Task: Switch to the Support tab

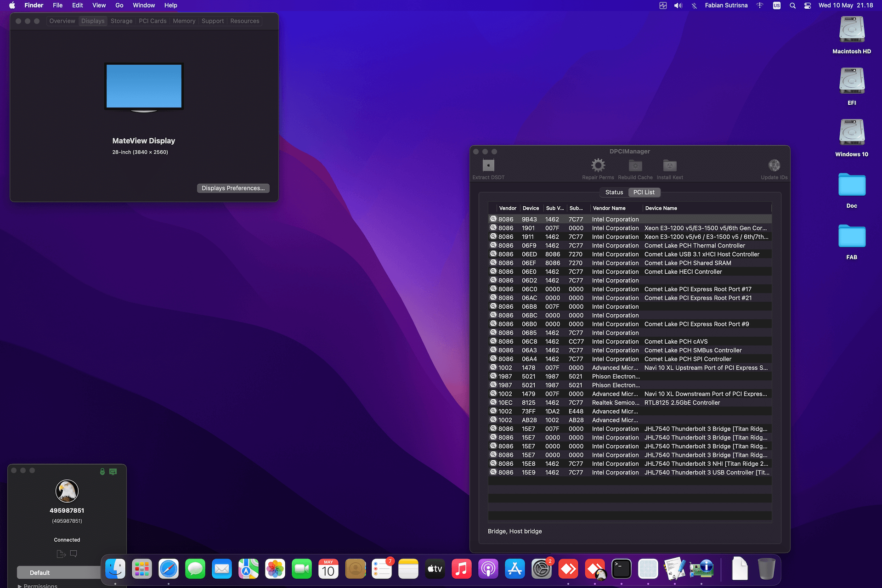Action: (213, 21)
